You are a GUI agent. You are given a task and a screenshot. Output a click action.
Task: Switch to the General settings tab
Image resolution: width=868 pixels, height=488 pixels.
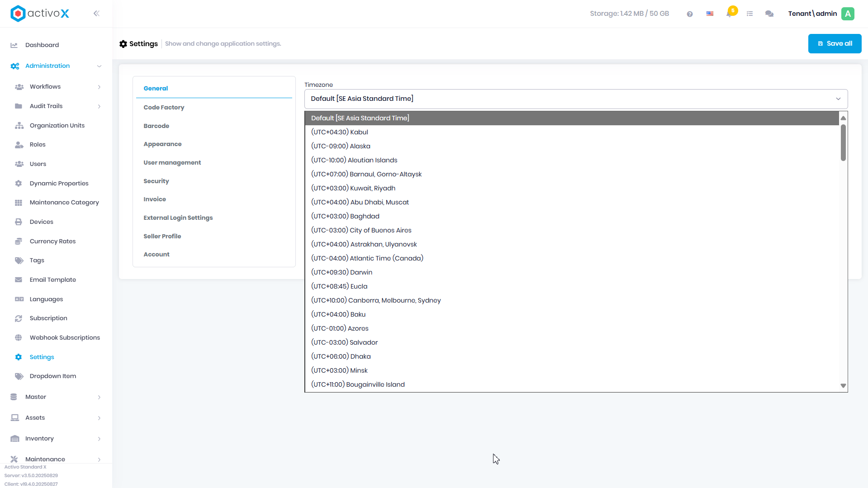[x=214, y=89]
